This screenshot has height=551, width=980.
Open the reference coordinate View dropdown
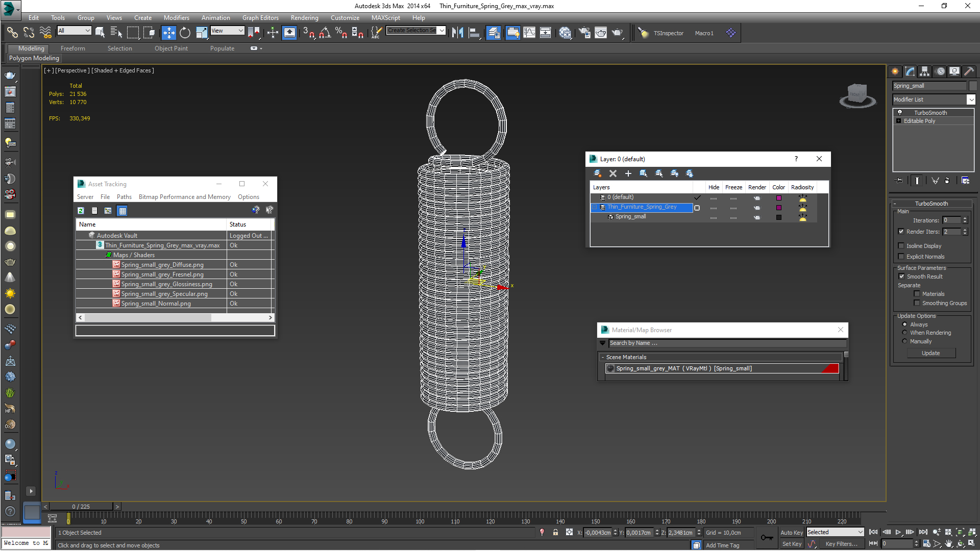pyautogui.click(x=228, y=31)
